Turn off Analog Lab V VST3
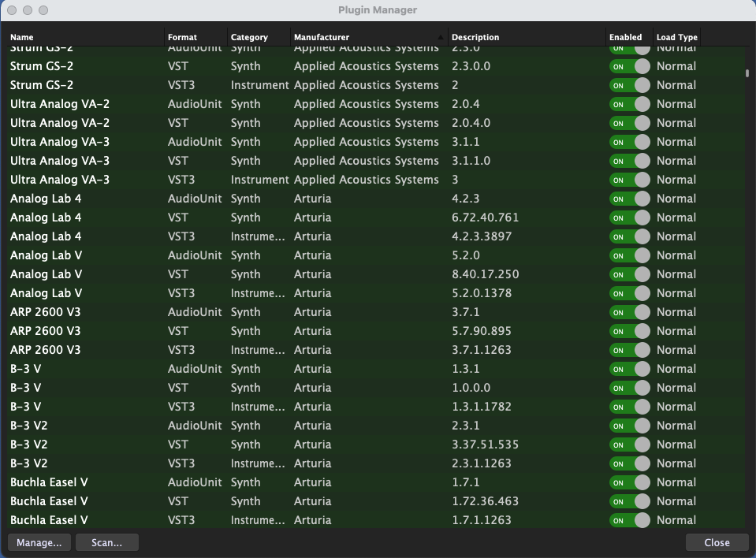Viewport: 756px width, 558px height. point(630,293)
